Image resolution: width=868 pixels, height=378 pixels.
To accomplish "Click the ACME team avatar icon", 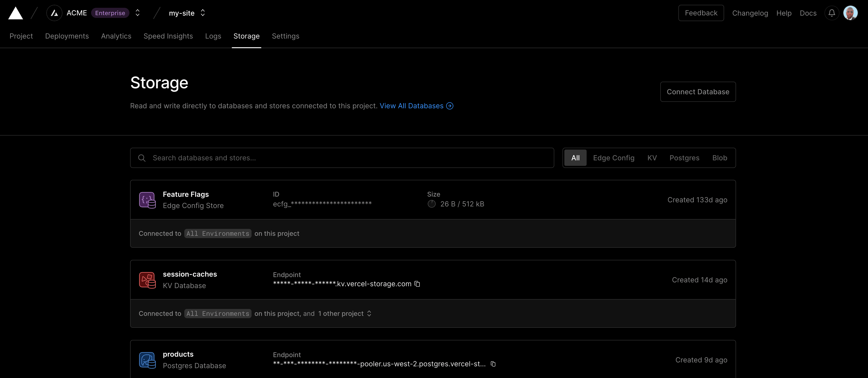I will coord(54,13).
